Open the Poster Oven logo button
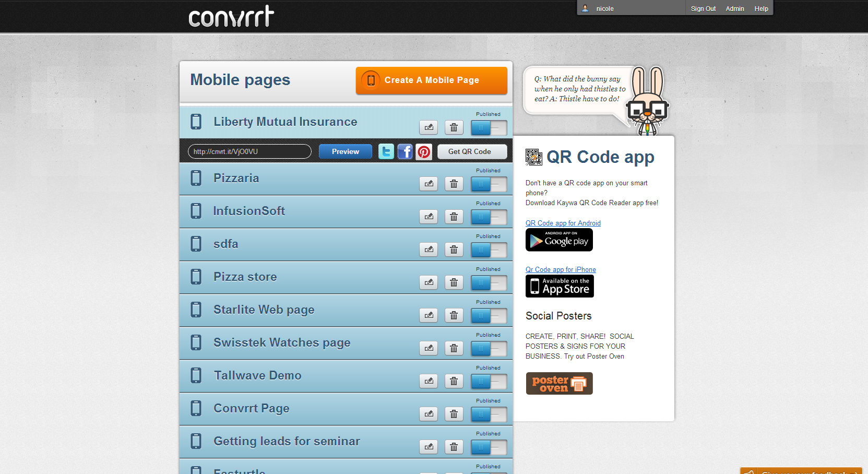Image resolution: width=868 pixels, height=474 pixels. click(x=559, y=384)
